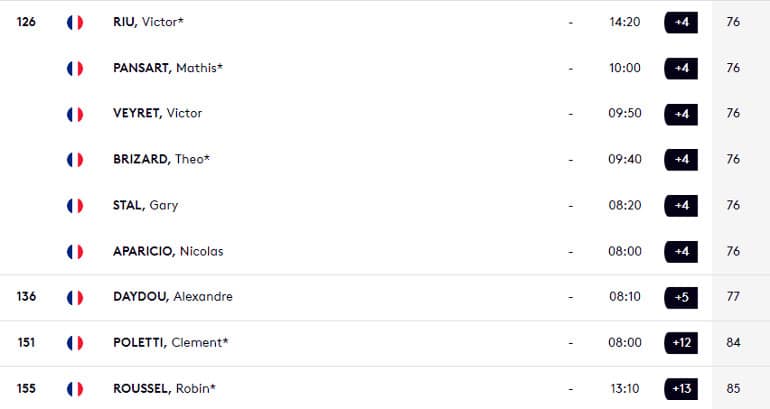Click the French flag next to ROUSSEL, Robin
Screen dimensions: 770x409
pos(75,389)
